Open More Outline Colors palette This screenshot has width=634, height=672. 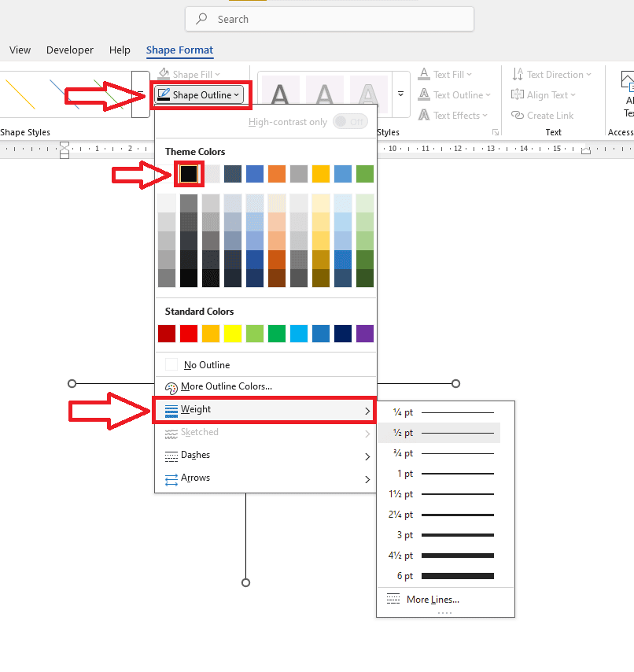[227, 386]
